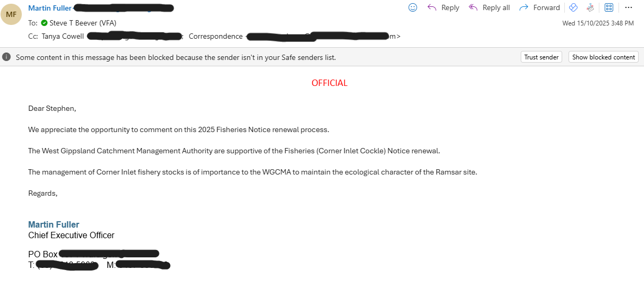Click the emoji reaction smiley icon
This screenshot has width=644, height=287.
[x=413, y=7]
